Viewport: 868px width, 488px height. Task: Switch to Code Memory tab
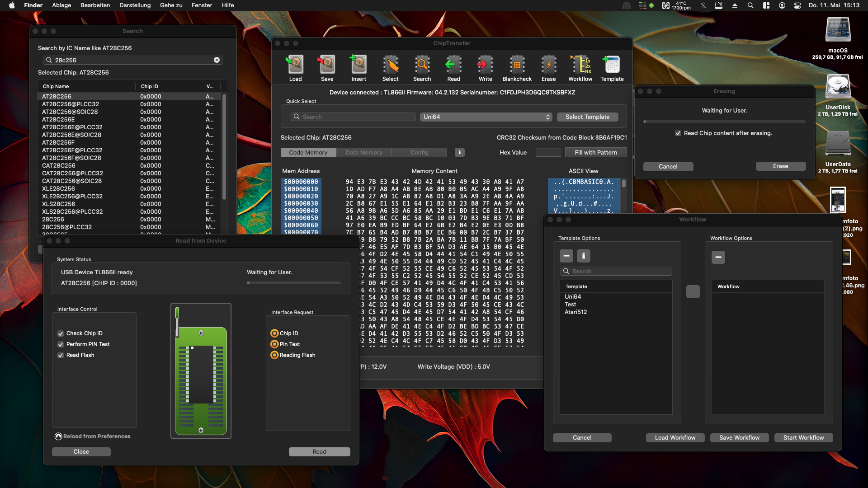pos(308,152)
